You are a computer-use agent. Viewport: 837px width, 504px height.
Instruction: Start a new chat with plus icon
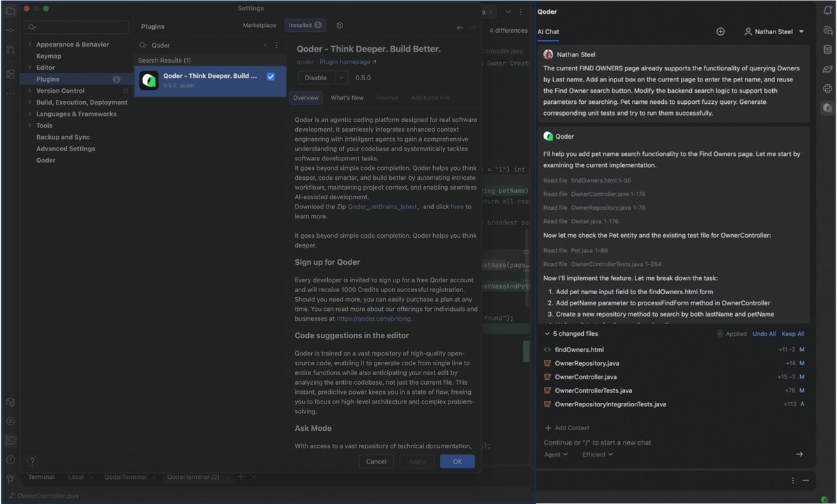pyautogui.click(x=721, y=31)
